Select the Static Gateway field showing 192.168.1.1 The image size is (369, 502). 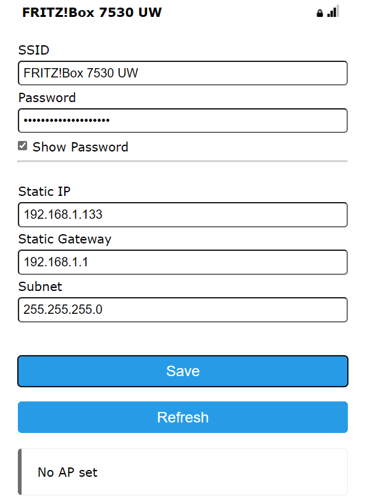coord(183,262)
